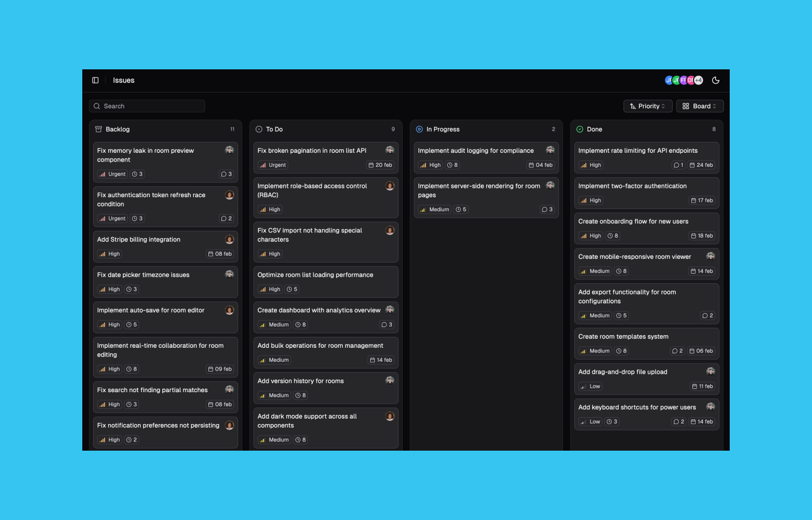
Task: Click the To Do status circle icon
Action: pyautogui.click(x=258, y=129)
